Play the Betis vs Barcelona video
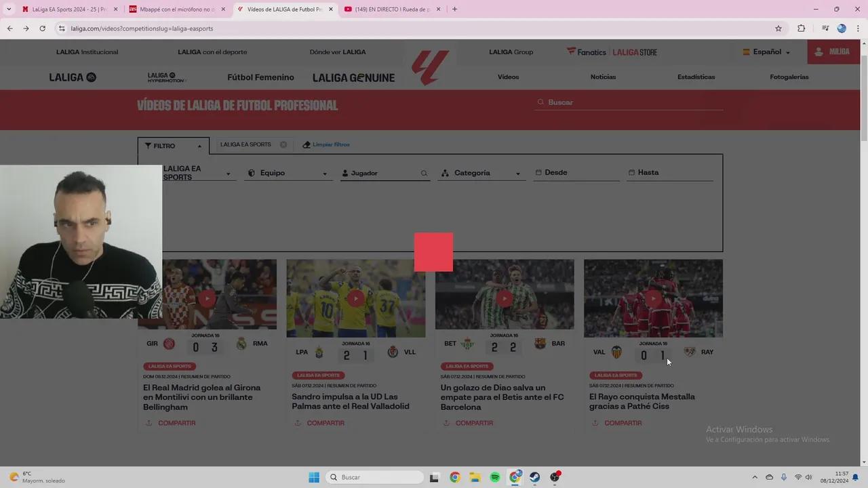The image size is (868, 488). (505, 298)
